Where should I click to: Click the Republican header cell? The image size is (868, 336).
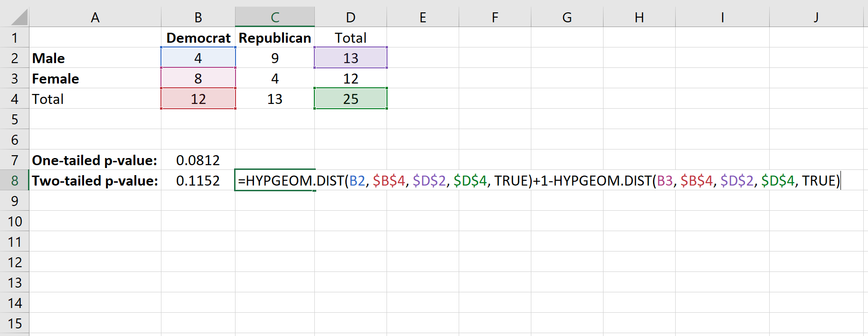pyautogui.click(x=274, y=38)
